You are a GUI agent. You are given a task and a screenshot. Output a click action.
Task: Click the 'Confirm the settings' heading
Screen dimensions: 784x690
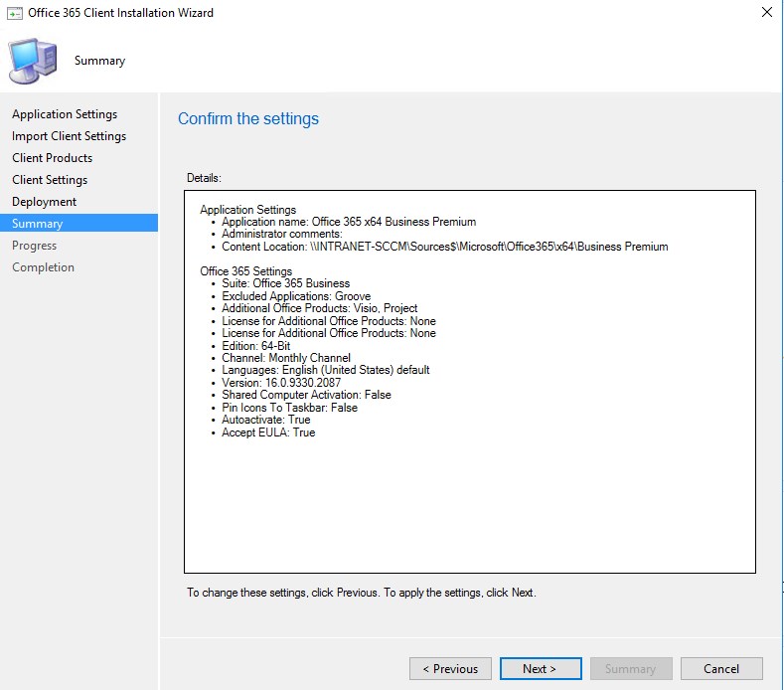248,118
